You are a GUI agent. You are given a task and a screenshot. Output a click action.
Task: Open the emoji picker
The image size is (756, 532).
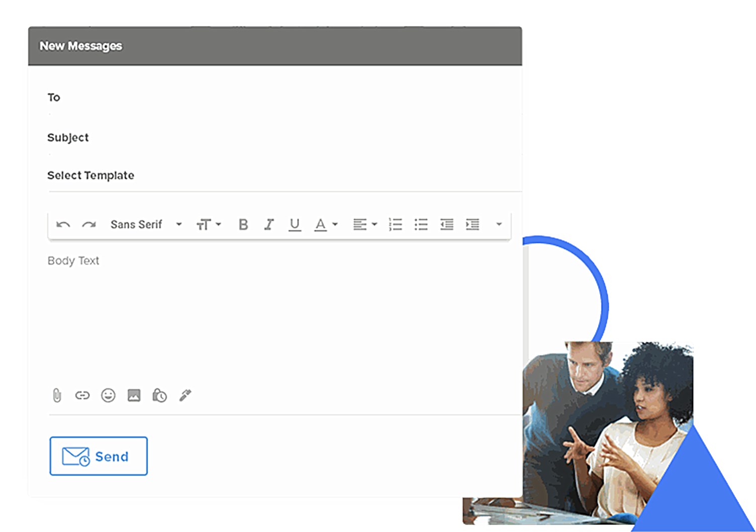click(x=108, y=396)
